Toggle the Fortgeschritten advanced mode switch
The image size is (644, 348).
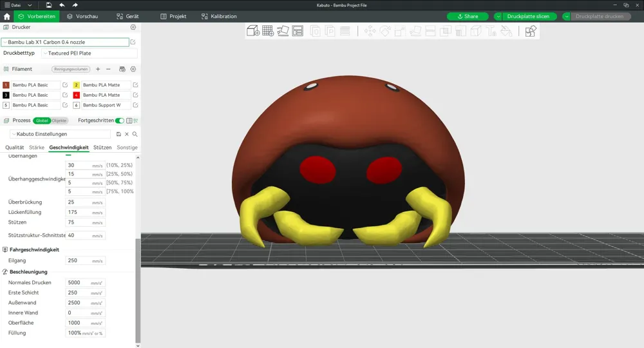point(120,121)
